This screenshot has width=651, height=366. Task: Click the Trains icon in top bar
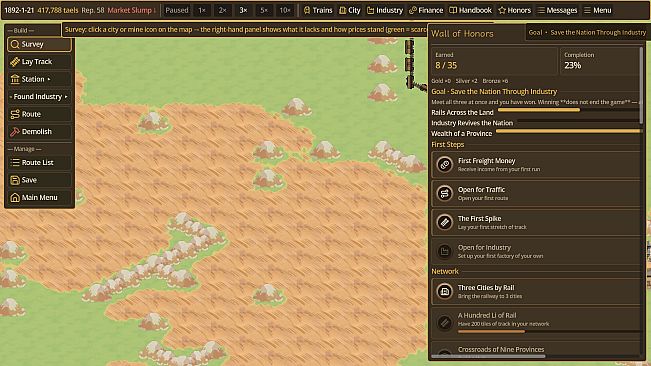[307, 10]
